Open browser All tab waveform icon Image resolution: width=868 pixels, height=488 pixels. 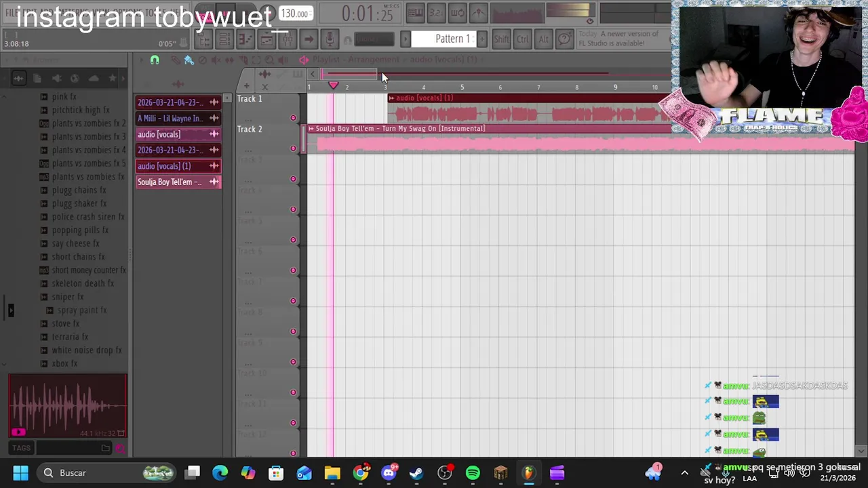[x=18, y=79]
